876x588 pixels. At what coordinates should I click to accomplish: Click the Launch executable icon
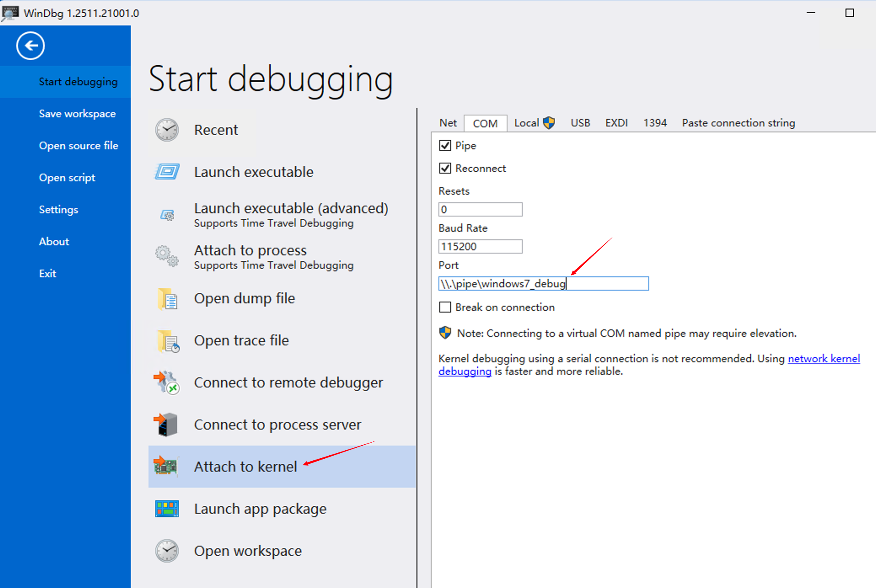(x=167, y=172)
